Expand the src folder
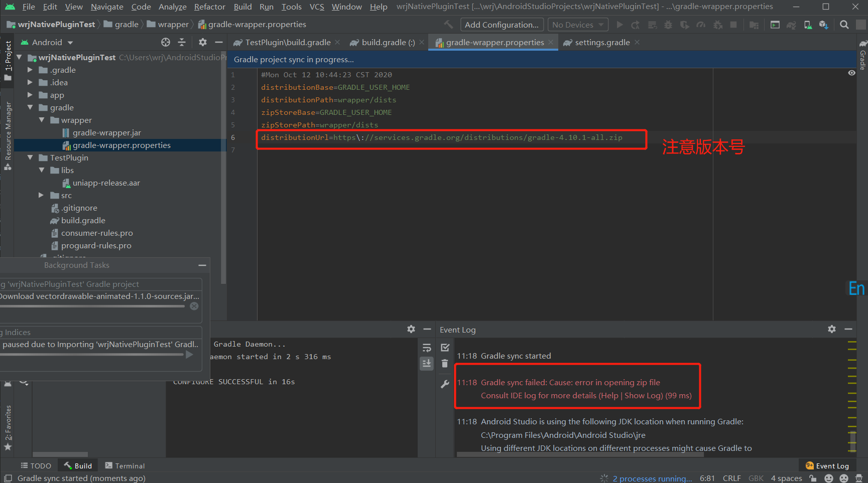The width and height of the screenshot is (868, 483). click(42, 195)
